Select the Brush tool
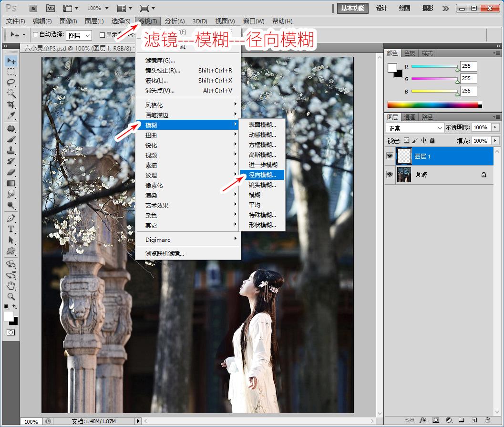 [11, 139]
